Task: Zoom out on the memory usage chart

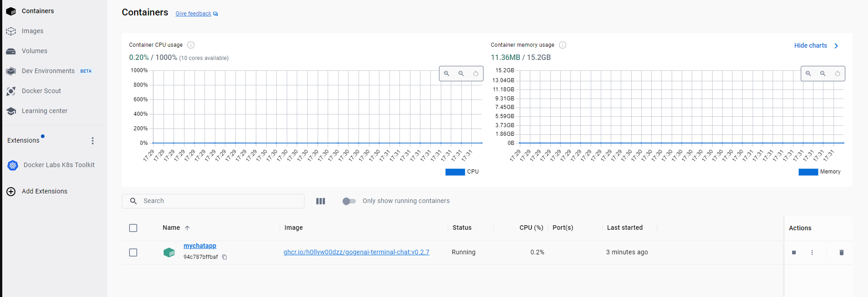Action: (x=823, y=74)
